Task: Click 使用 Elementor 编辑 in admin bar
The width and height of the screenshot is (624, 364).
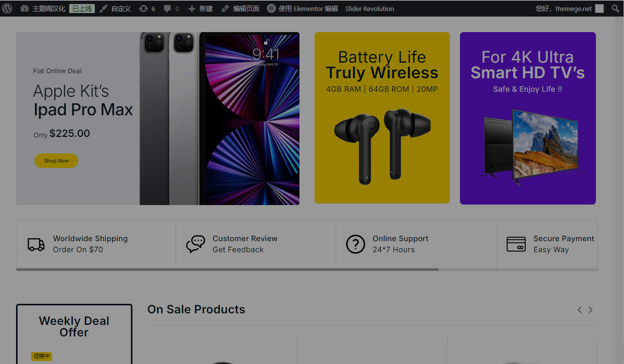Action: (x=302, y=9)
